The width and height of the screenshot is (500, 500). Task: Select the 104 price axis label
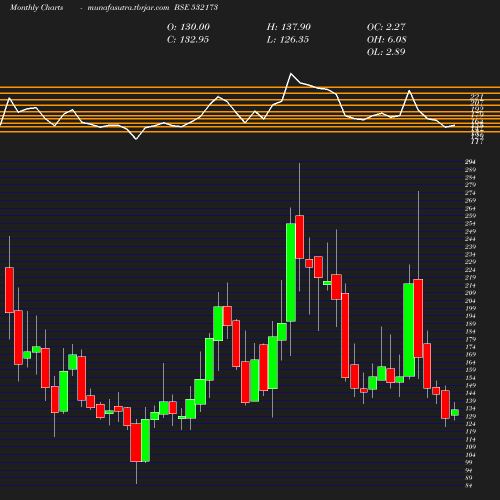[x=470, y=455]
